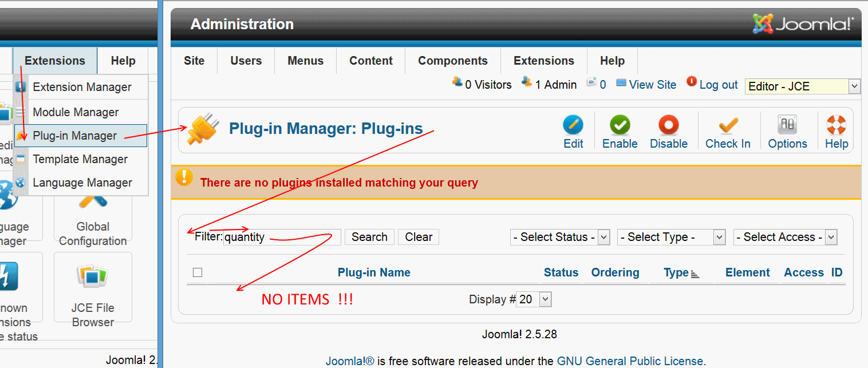Select Extension Manager from dropdown menu
Viewport: 868px width, 368px height.
81,88
